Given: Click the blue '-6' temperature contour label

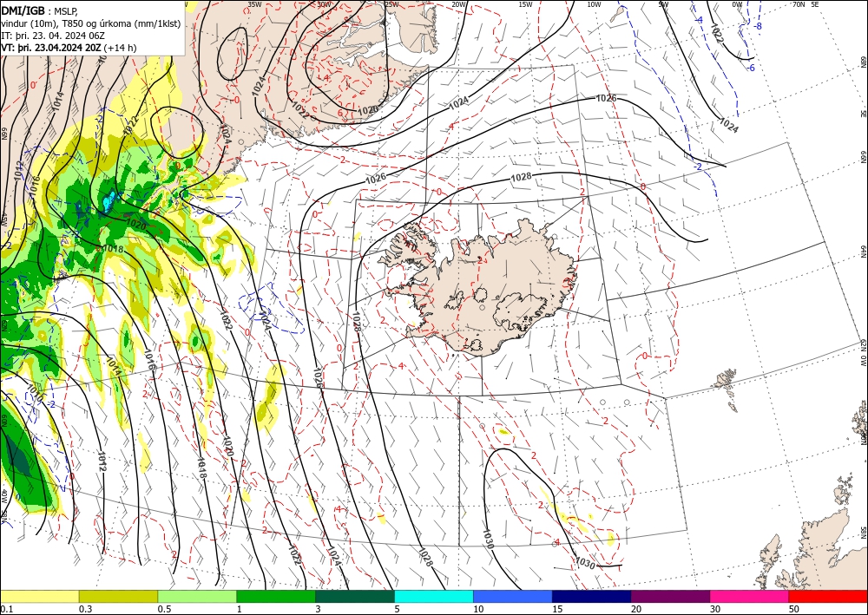Looking at the screenshot, I should (751, 68).
